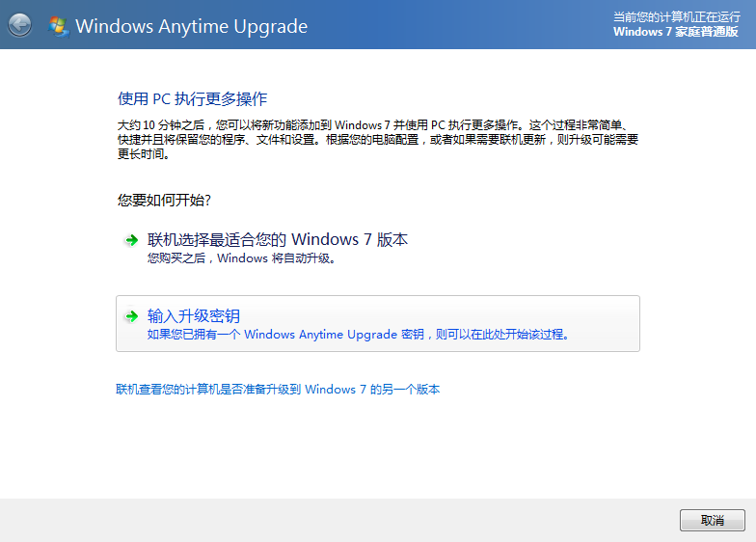The width and height of the screenshot is (756, 542).
Task: Click green arrow beside 联机选择最适合您的 Windows 7 版本
Action: pyautogui.click(x=131, y=240)
